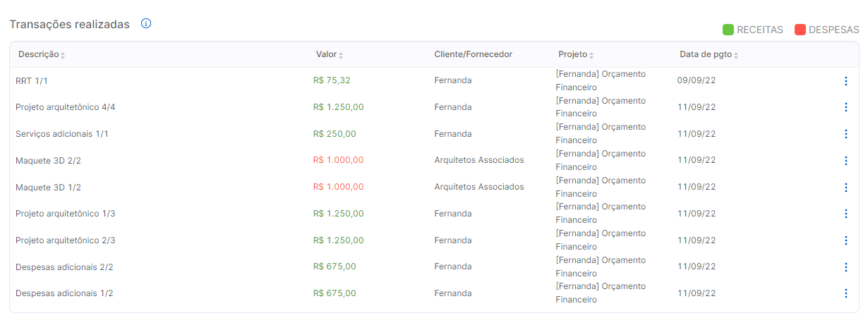Open options menu for Projeto arquitetônico 1/3
This screenshot has height=318, width=868.
pos(846,214)
